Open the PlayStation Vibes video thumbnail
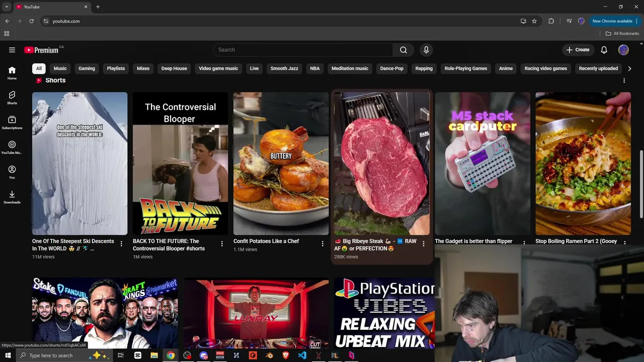This screenshot has width=644, height=362. click(384, 313)
